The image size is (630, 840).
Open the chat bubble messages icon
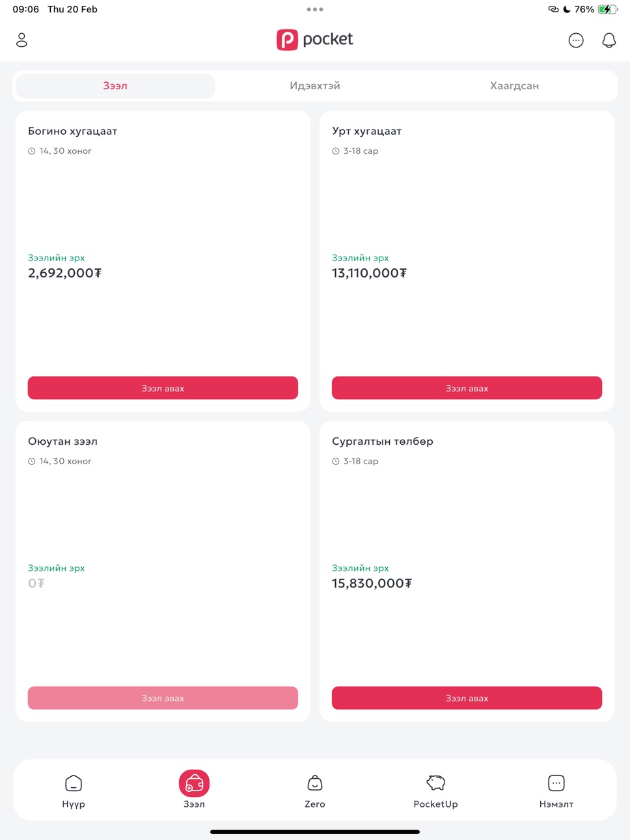(x=576, y=40)
